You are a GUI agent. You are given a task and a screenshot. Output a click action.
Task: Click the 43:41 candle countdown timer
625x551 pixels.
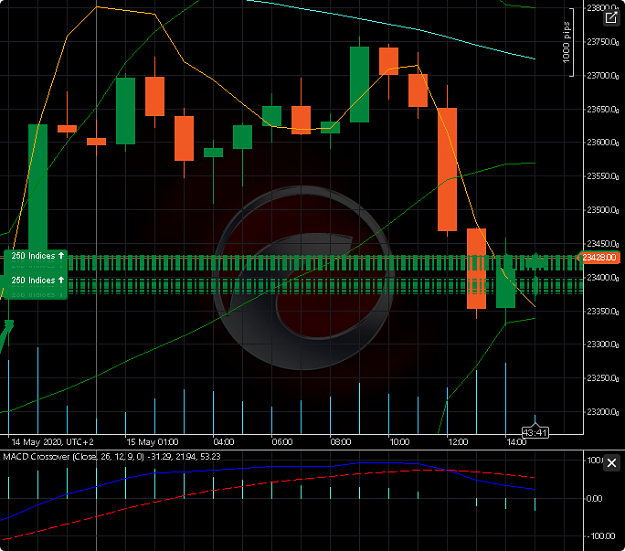pos(535,433)
